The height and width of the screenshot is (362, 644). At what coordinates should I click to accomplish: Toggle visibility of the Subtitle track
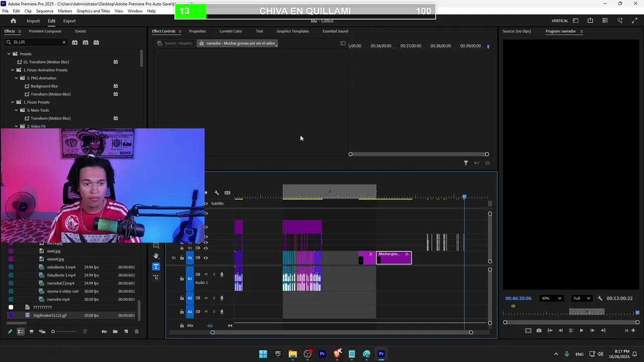tap(206, 204)
